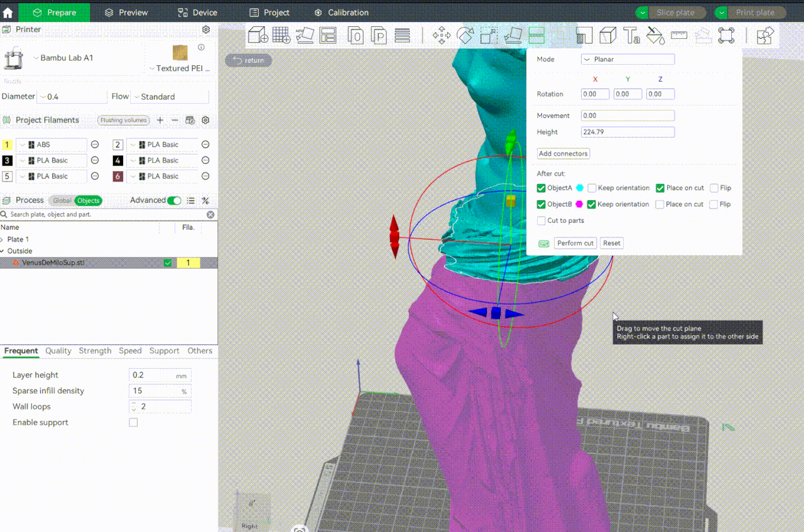Select the Support painting tool
The height and width of the screenshot is (532, 804).
tap(584, 35)
